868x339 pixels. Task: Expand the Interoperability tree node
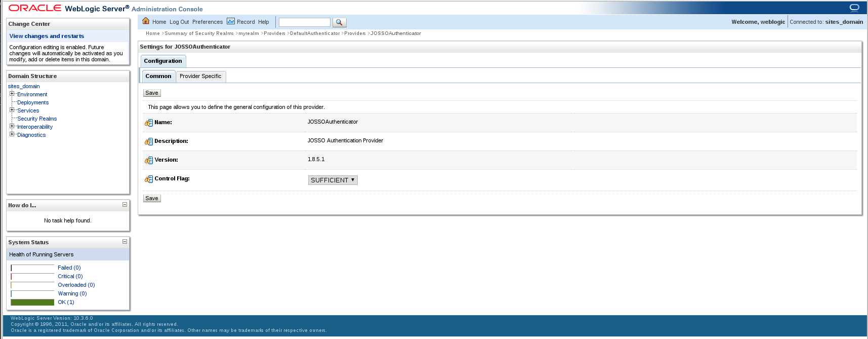[x=12, y=126]
